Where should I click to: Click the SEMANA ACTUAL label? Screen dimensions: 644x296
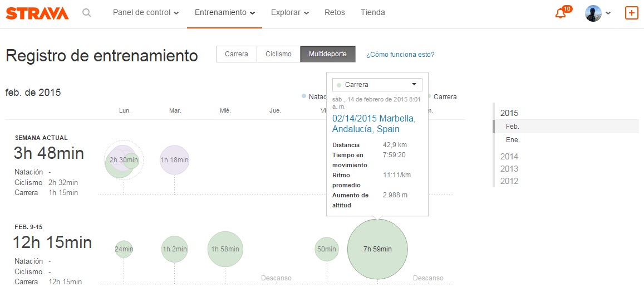point(41,138)
